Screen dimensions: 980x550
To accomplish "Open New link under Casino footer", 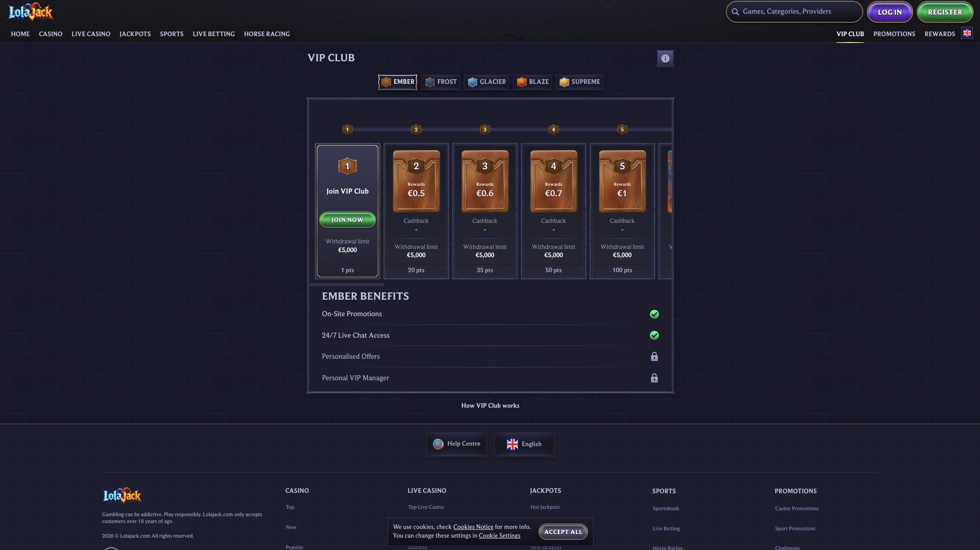I will point(291,527).
